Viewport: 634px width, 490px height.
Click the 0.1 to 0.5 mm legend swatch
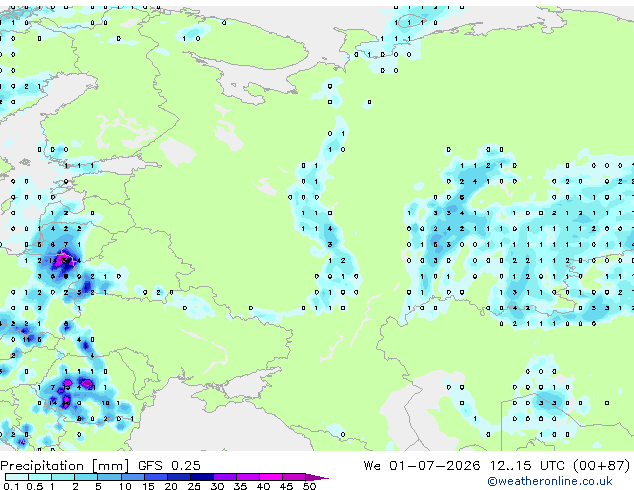click(17, 477)
